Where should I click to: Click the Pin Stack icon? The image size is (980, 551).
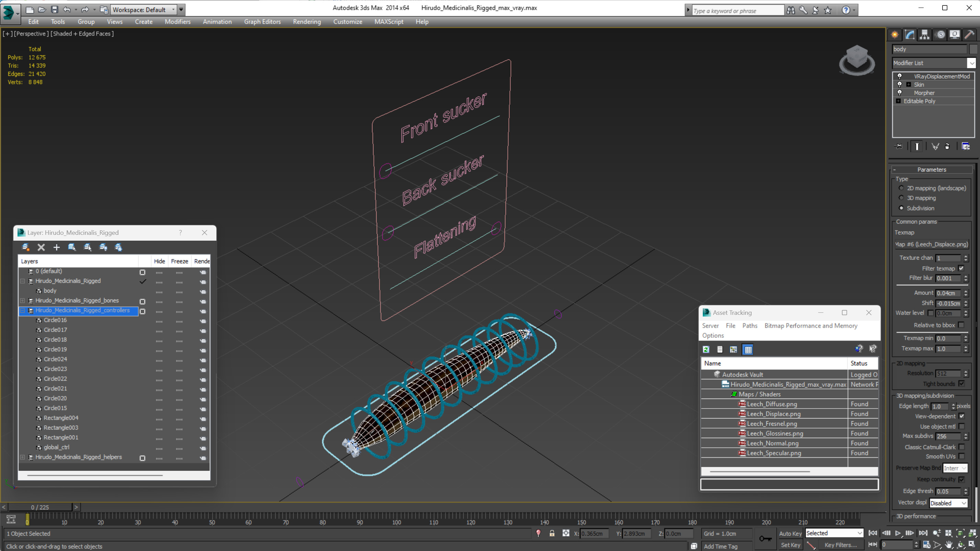point(899,146)
